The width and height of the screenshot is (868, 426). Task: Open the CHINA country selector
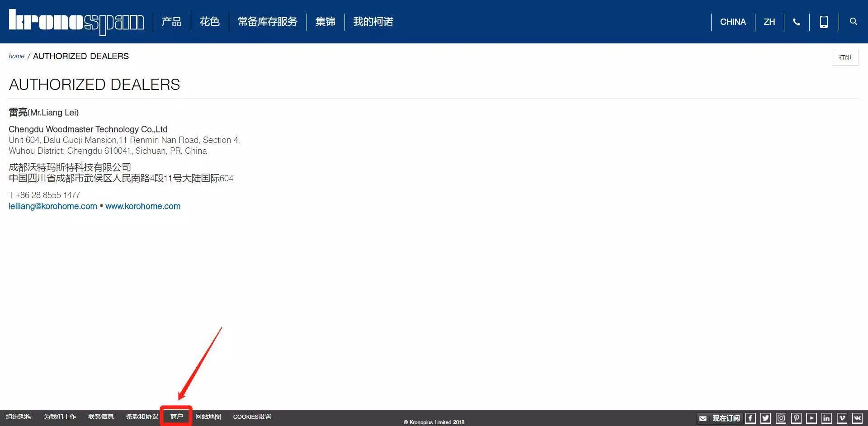pos(733,22)
